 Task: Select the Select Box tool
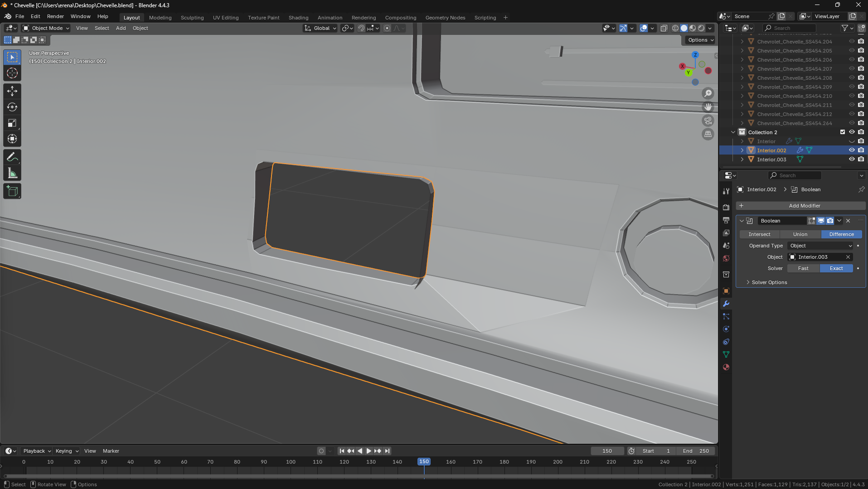pyautogui.click(x=12, y=58)
